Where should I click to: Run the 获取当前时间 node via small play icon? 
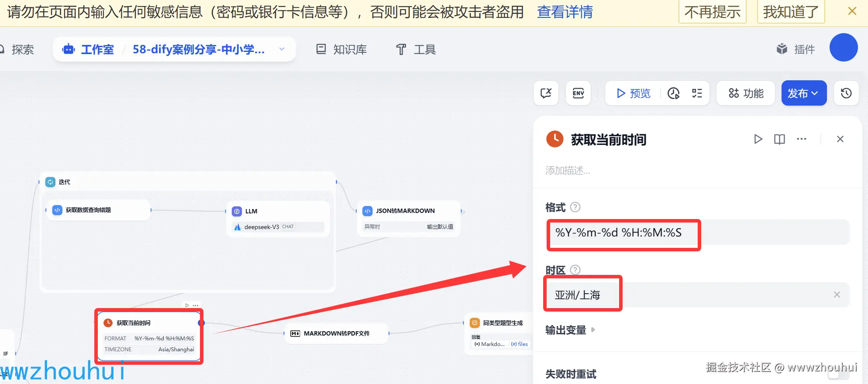coord(187,305)
